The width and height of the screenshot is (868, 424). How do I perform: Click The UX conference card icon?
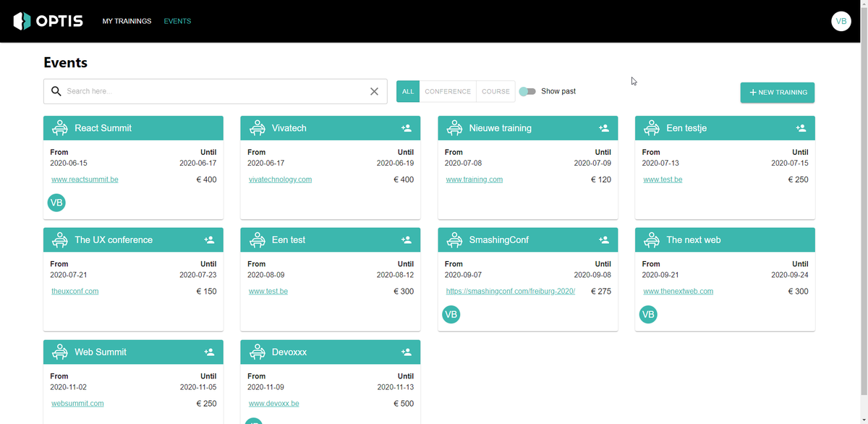tap(60, 240)
